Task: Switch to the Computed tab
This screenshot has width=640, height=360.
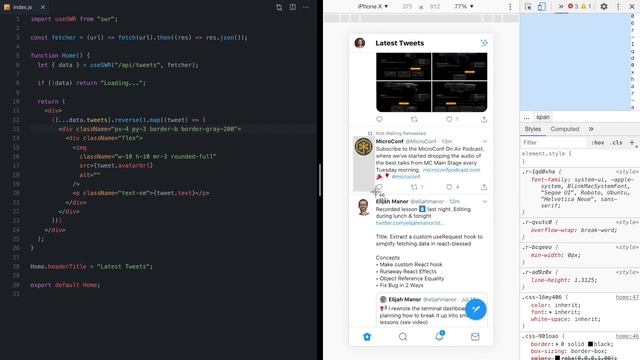Action: tap(564, 129)
